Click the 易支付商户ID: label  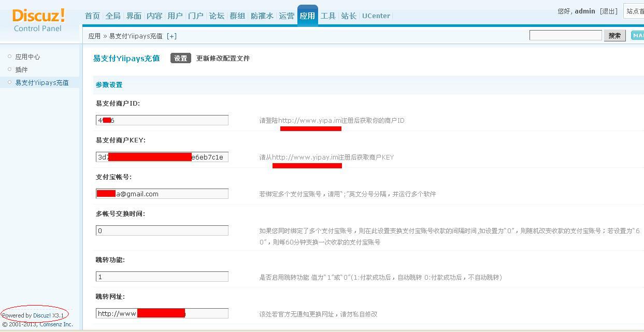118,103
